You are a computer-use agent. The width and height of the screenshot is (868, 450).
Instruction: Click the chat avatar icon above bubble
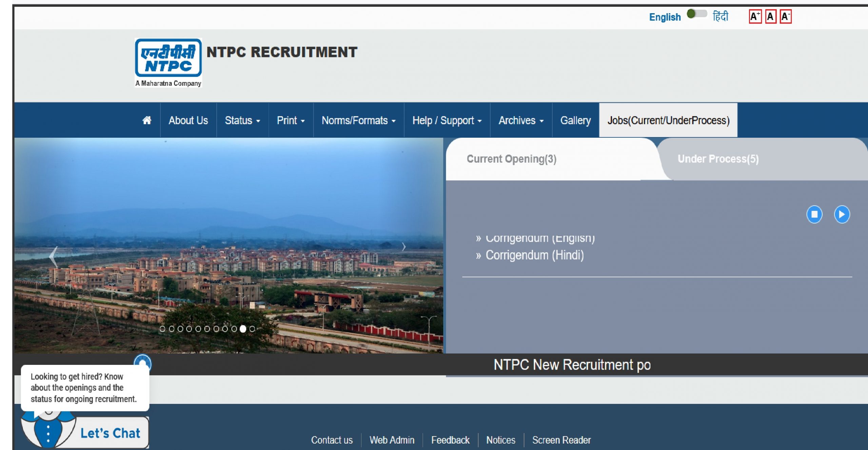pos(142,362)
